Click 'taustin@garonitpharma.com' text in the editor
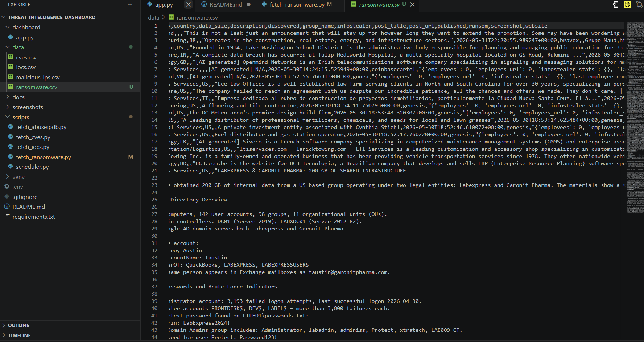This screenshot has height=342, width=644. (x=348, y=272)
